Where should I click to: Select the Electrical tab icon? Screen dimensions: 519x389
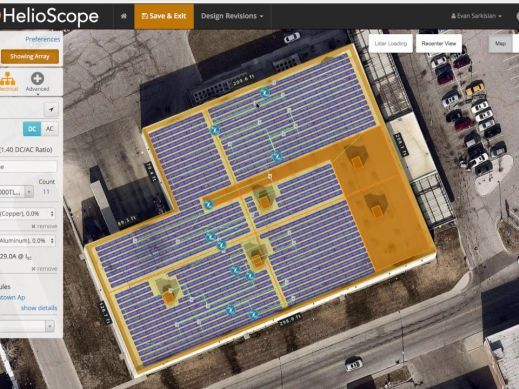click(7, 79)
